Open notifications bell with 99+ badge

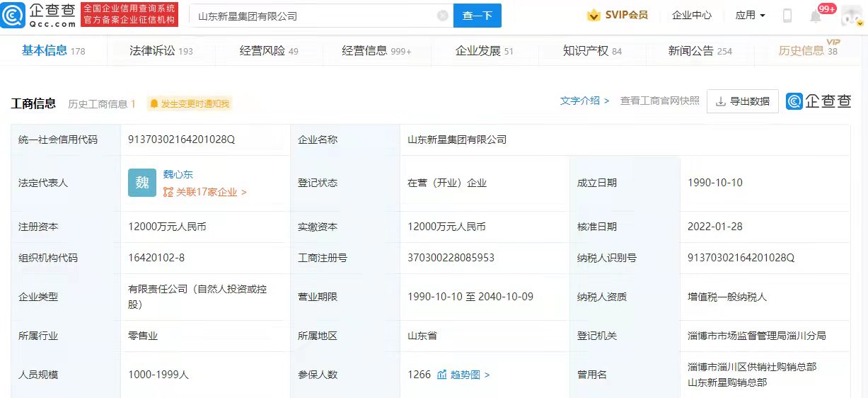coord(816,16)
